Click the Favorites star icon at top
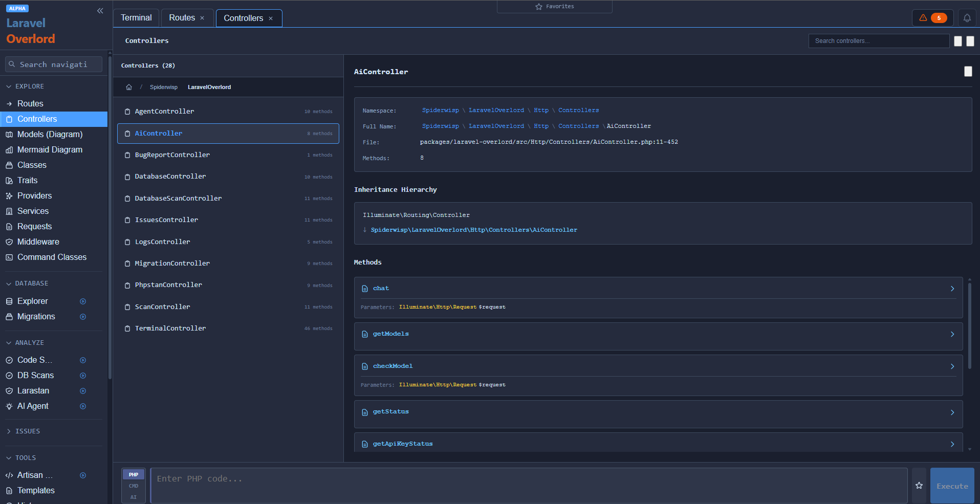This screenshot has height=504, width=980. click(x=539, y=7)
